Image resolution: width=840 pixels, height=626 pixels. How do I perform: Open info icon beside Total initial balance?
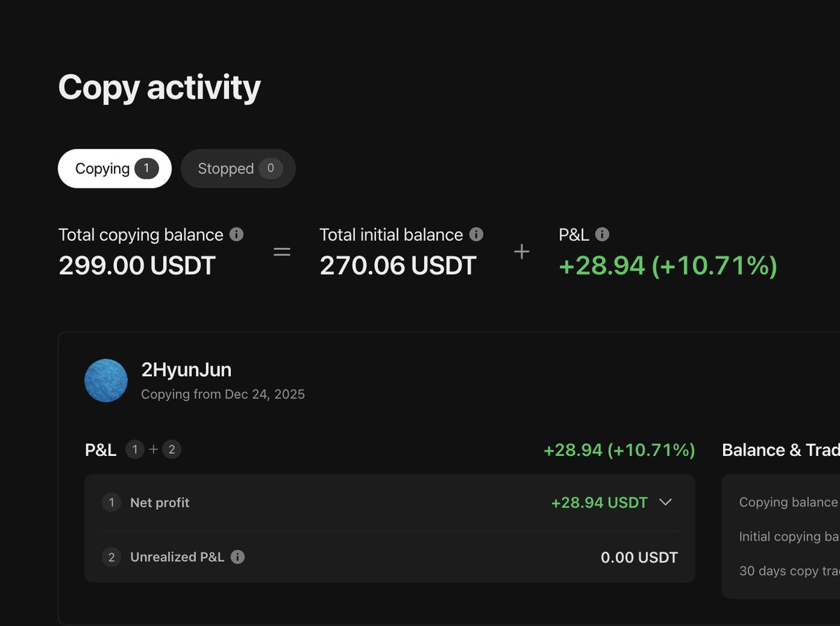click(x=476, y=235)
